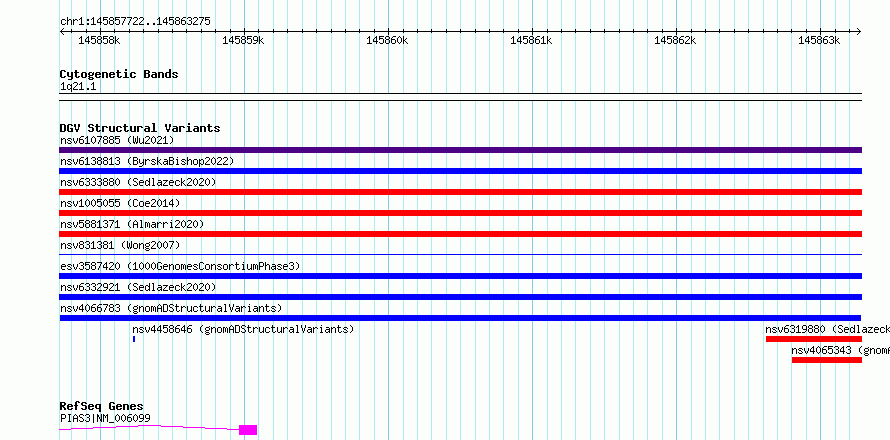Click the PIAS3 intron line
This screenshot has height=440, width=890.
pos(149,428)
